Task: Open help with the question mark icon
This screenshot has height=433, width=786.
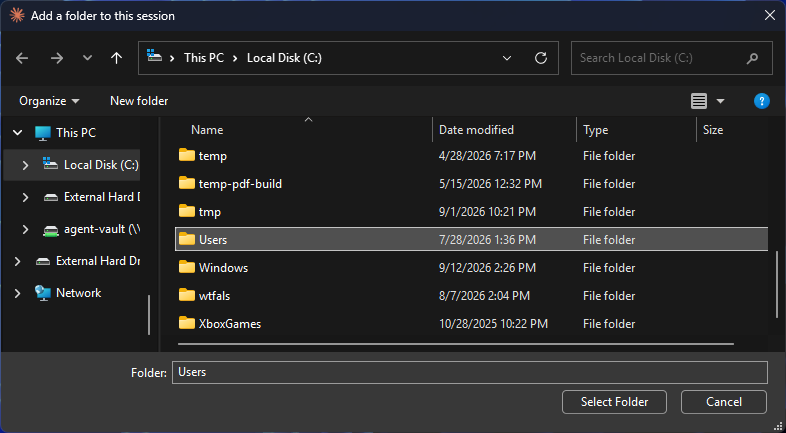Action: tap(761, 101)
